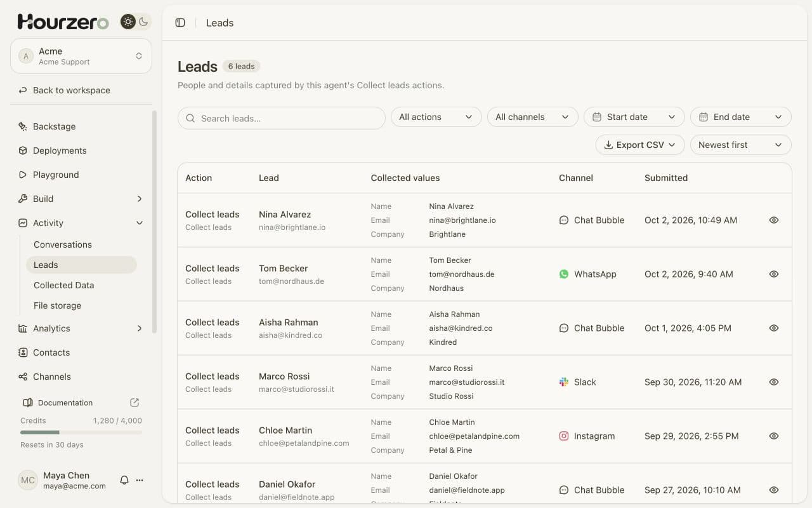812x508 pixels.
Task: Click the notifications bell icon
Action: pyautogui.click(x=124, y=480)
